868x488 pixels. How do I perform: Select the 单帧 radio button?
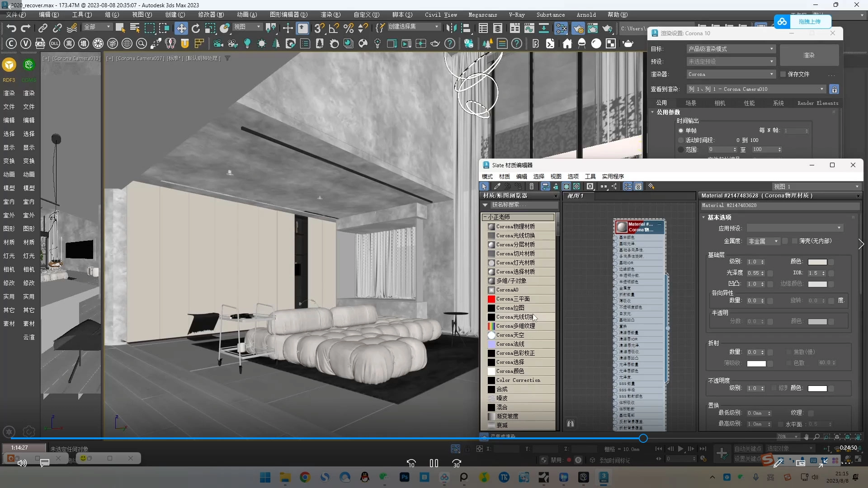pyautogui.click(x=681, y=131)
